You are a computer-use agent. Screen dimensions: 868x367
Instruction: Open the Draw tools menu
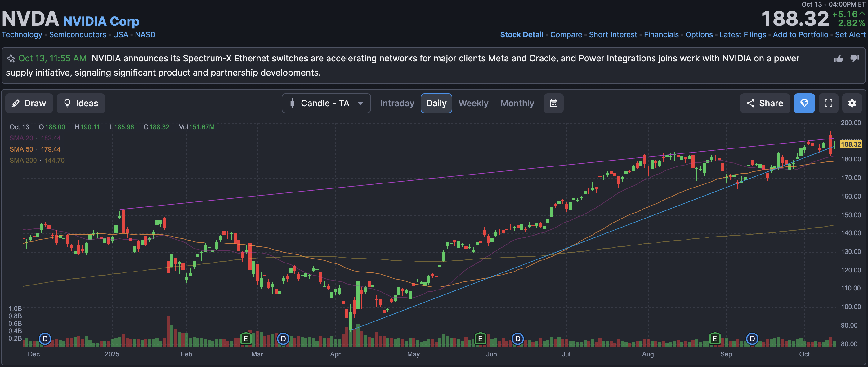[x=29, y=103]
